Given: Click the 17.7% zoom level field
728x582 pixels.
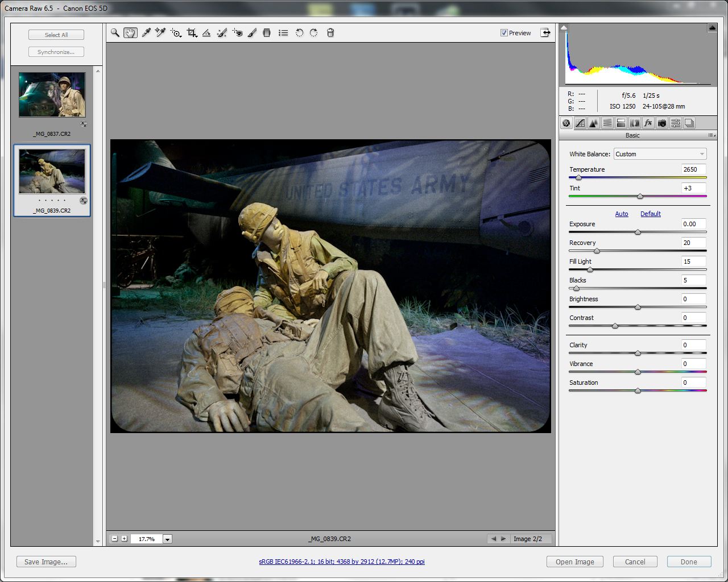Looking at the screenshot, I should 147,539.
